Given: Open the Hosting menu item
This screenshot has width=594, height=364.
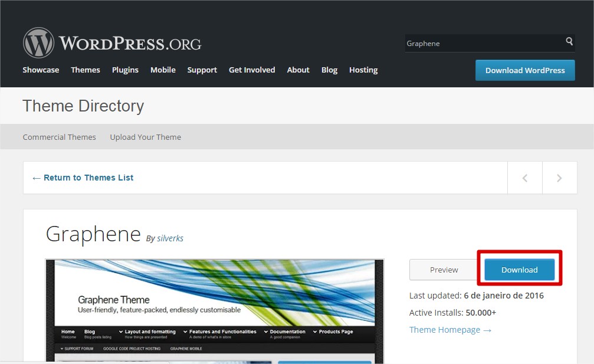Looking at the screenshot, I should [x=363, y=70].
